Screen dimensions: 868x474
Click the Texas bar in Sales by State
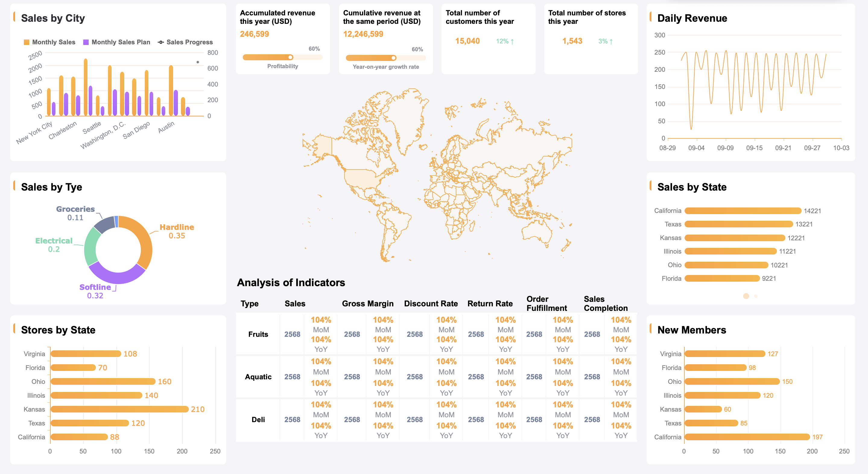(x=739, y=224)
